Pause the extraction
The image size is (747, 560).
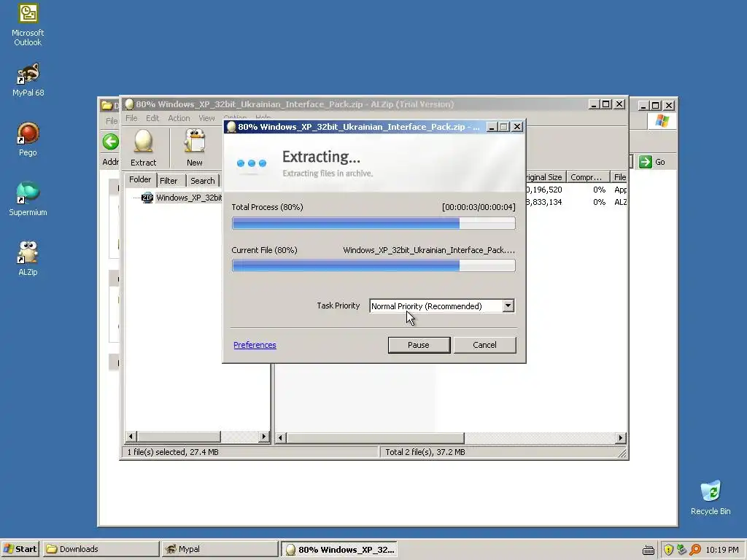click(x=419, y=345)
